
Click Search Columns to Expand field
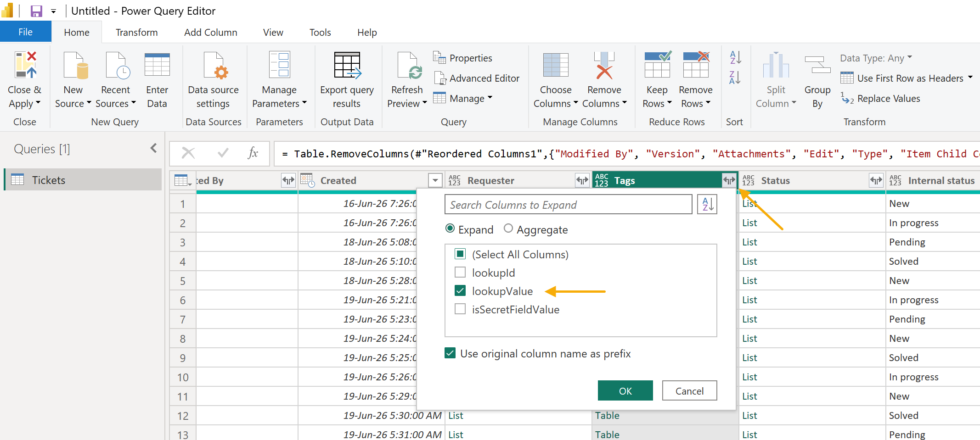pyautogui.click(x=568, y=205)
